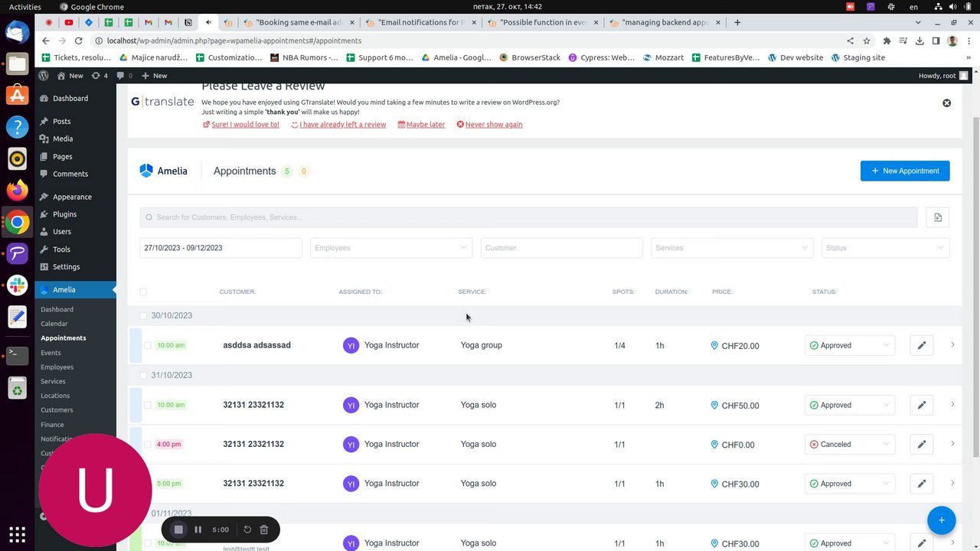Select the 4:00 pm canceled appointment checkbox
The height and width of the screenshot is (551, 980).
pos(148,444)
